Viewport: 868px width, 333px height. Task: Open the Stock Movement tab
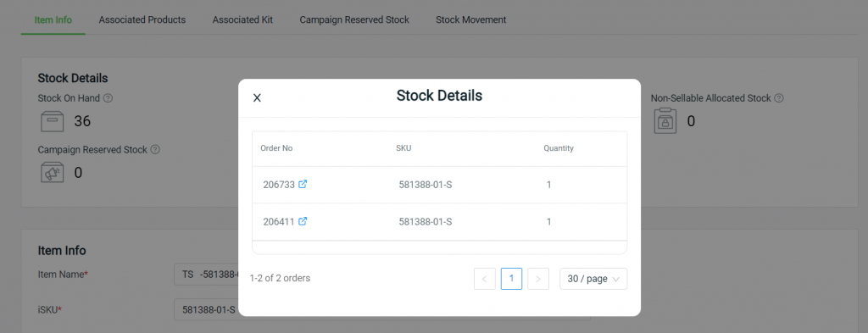point(471,20)
